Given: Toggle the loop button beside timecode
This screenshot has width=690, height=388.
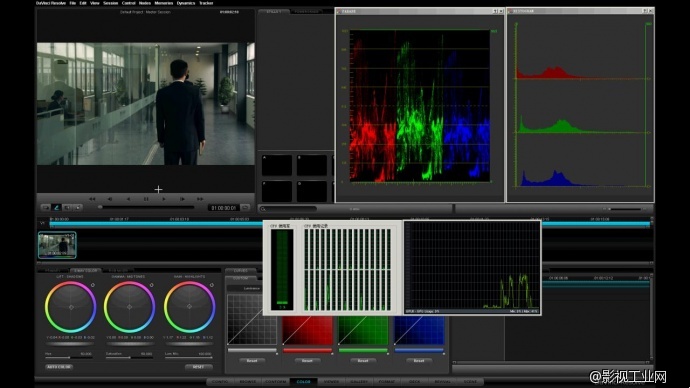Looking at the screenshot, I should pyautogui.click(x=246, y=207).
